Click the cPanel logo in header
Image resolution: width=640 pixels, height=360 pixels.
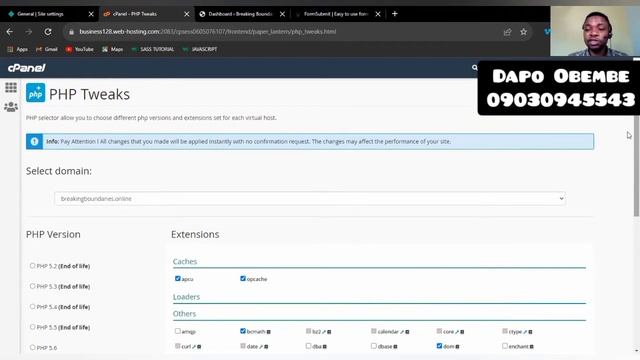pyautogui.click(x=27, y=68)
